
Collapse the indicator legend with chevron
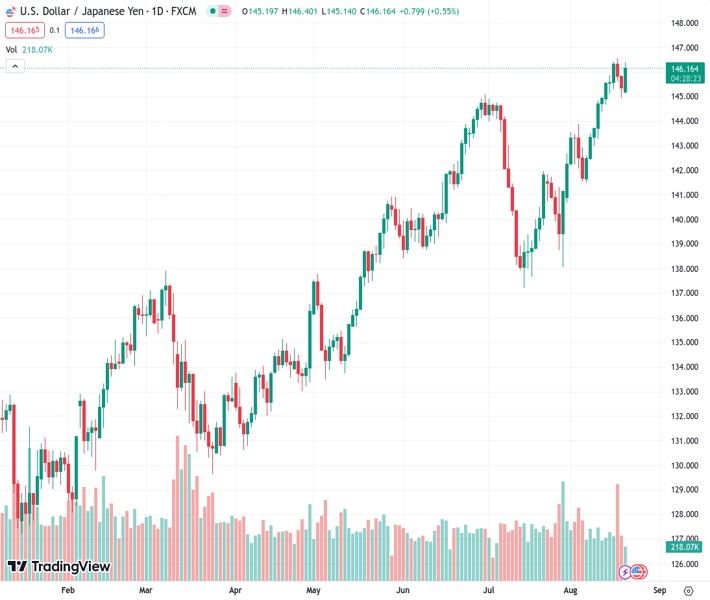coord(15,66)
